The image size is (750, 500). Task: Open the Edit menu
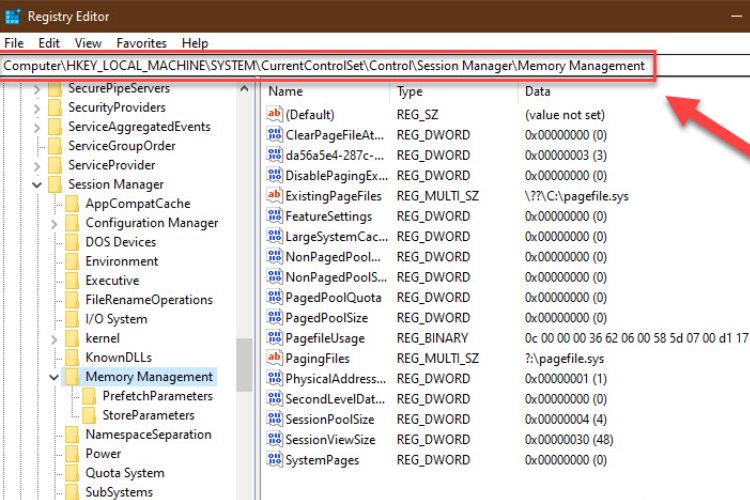tap(49, 43)
